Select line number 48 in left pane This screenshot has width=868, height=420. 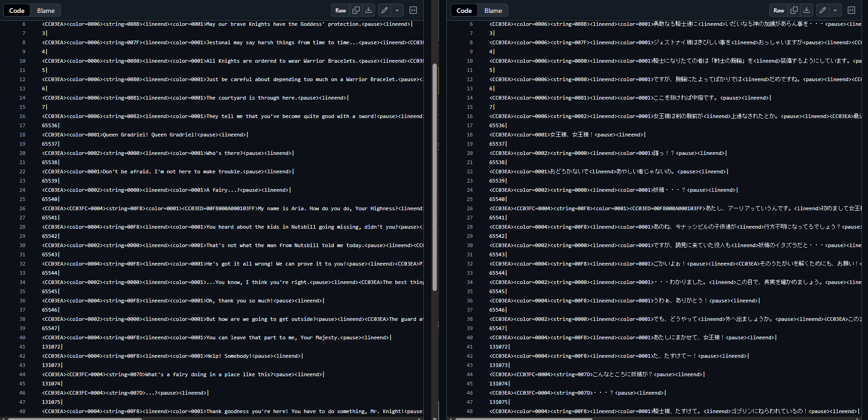coord(23,411)
